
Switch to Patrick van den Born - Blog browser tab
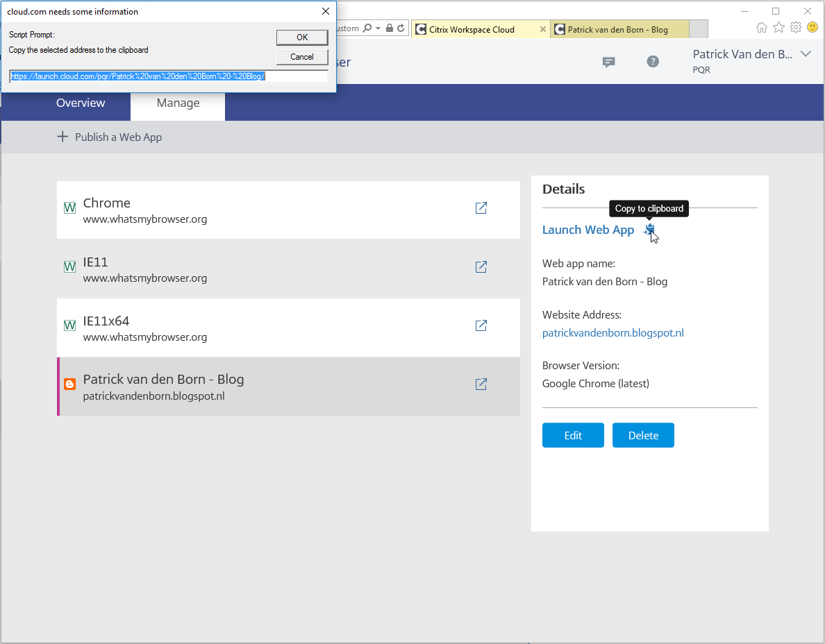pyautogui.click(x=619, y=29)
